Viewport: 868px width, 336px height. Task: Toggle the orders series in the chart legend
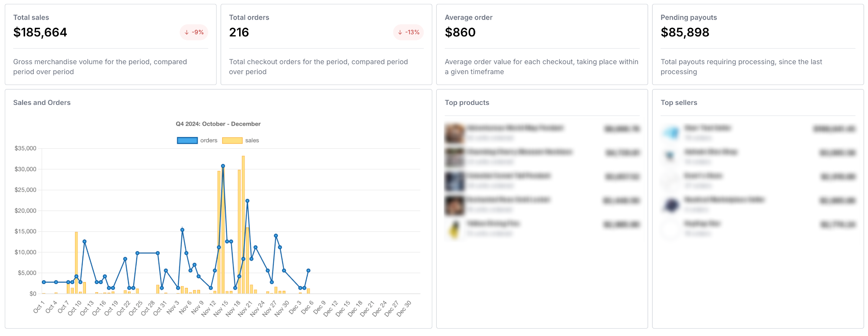[x=208, y=140]
